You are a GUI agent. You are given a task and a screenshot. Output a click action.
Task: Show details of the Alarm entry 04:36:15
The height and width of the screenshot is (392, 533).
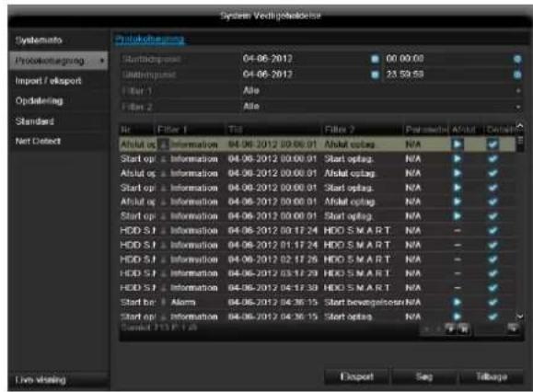(x=492, y=303)
